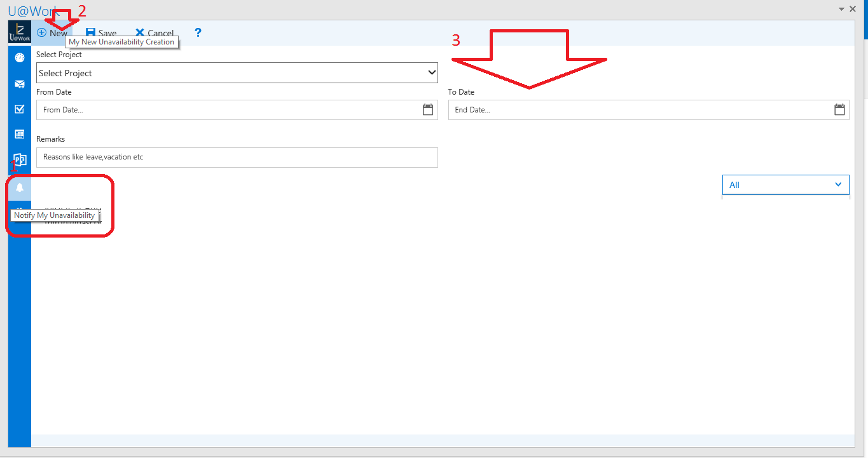Image resolution: width=868 pixels, height=458 pixels.
Task: Cancel the unavailability form
Action: click(155, 33)
